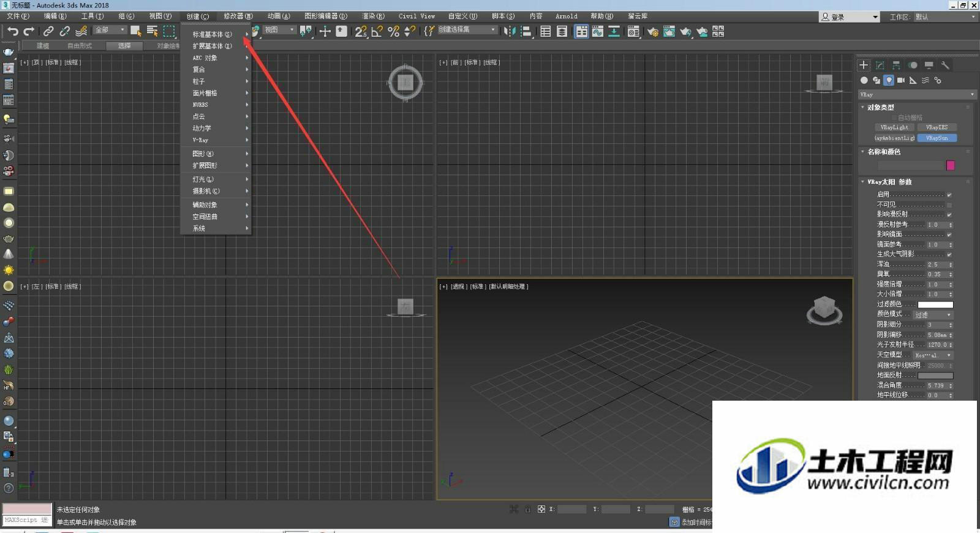Open the Material Editor from the toolbar

pos(633,31)
